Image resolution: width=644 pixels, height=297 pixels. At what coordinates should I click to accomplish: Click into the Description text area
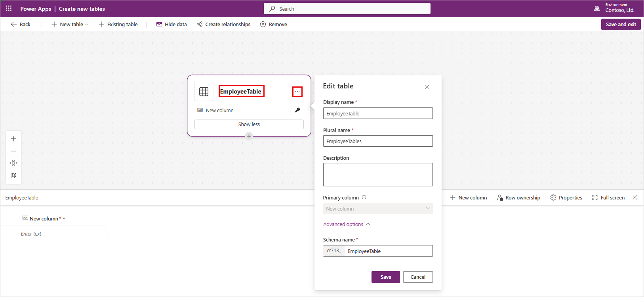(378, 174)
